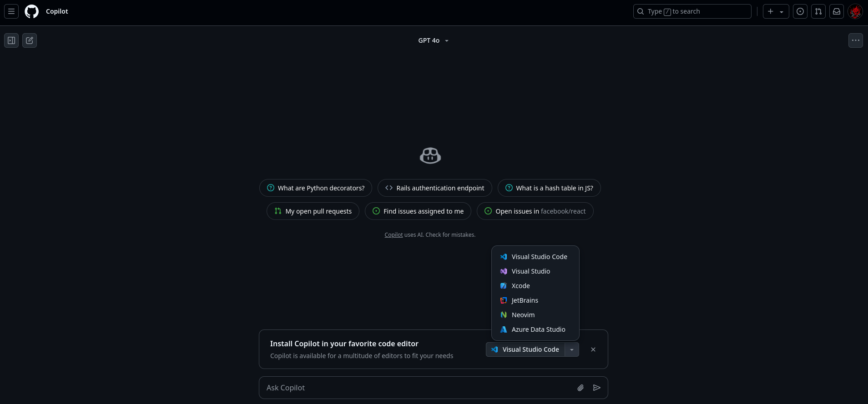
Task: Click the Copilot disclaimer link
Action: [394, 235]
